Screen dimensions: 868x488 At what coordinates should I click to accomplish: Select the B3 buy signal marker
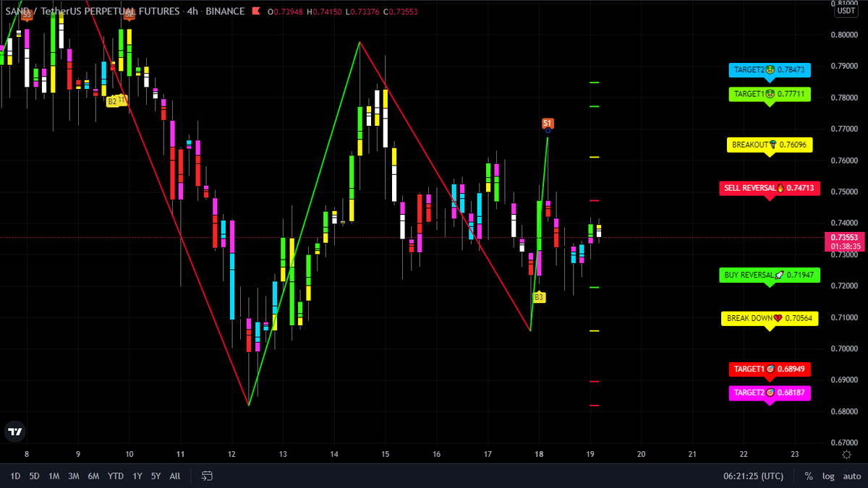539,297
